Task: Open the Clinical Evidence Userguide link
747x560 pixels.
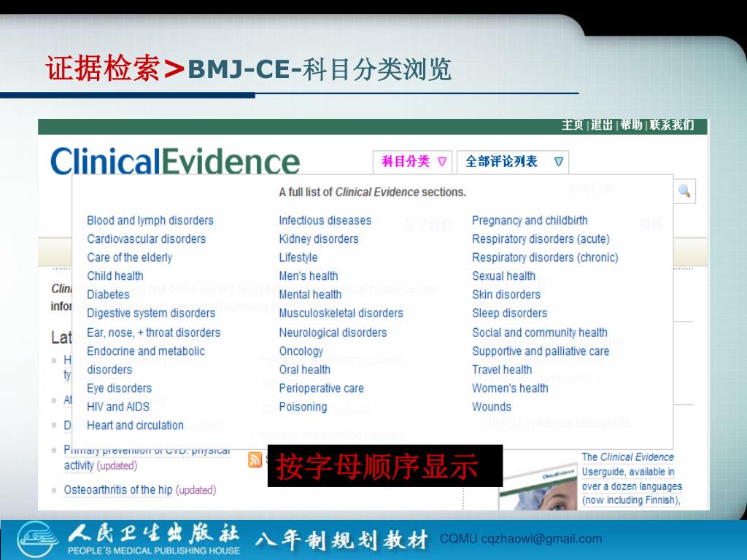Action: click(x=631, y=478)
